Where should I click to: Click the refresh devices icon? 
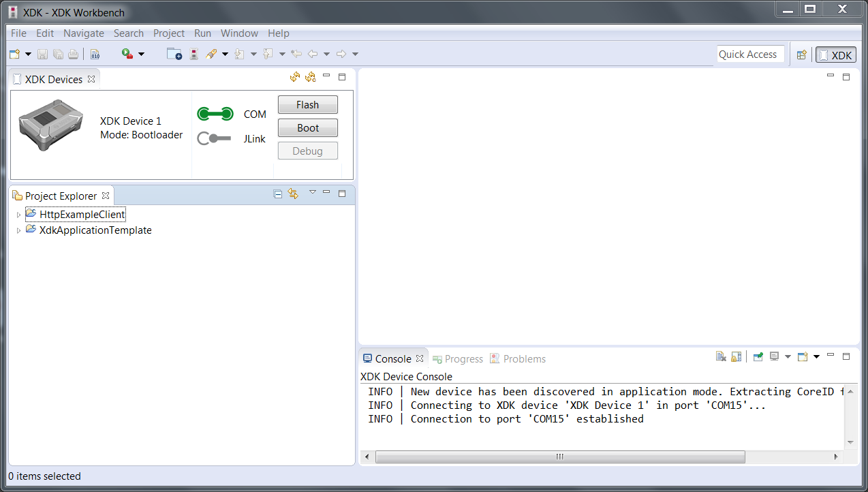(295, 77)
